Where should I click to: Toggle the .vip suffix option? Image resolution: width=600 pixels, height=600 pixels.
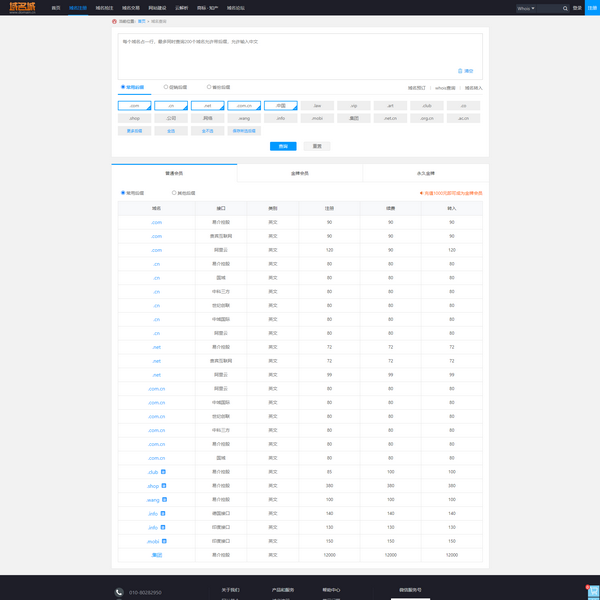point(353,105)
